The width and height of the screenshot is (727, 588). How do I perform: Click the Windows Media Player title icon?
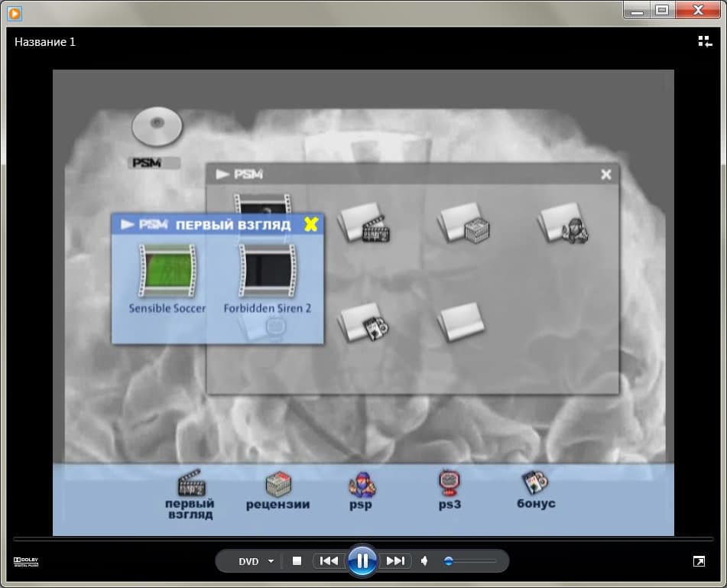click(x=15, y=13)
